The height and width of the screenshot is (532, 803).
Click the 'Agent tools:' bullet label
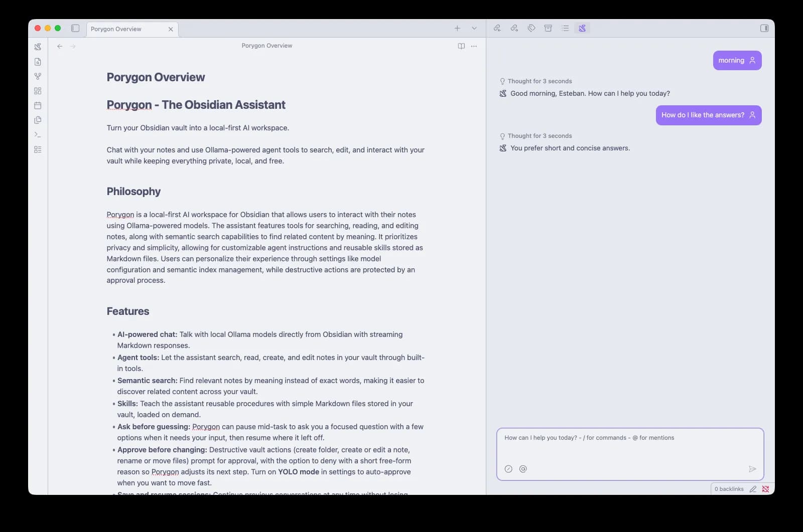[138, 358]
